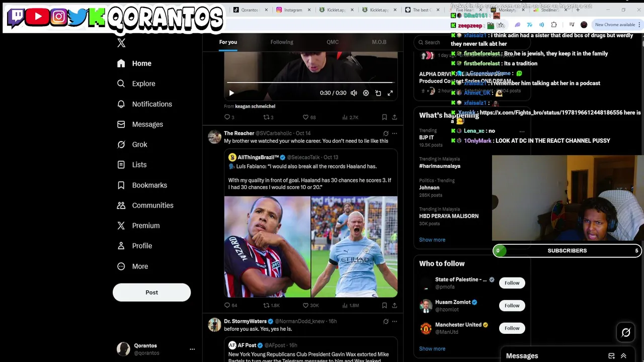Open Chrome media control menu
The width and height of the screenshot is (644, 362).
(x=572, y=25)
